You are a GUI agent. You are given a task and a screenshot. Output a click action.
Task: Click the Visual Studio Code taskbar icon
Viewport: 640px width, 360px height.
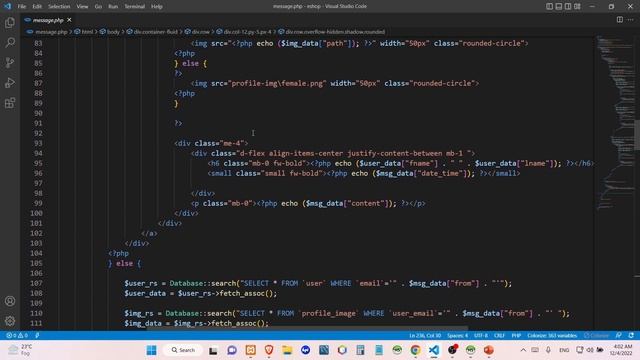tap(434, 350)
